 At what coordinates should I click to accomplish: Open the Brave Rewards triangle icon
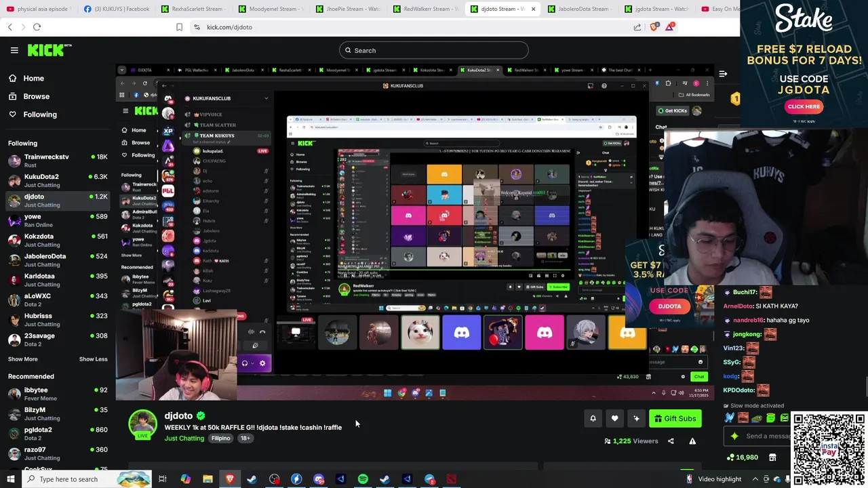670,26
